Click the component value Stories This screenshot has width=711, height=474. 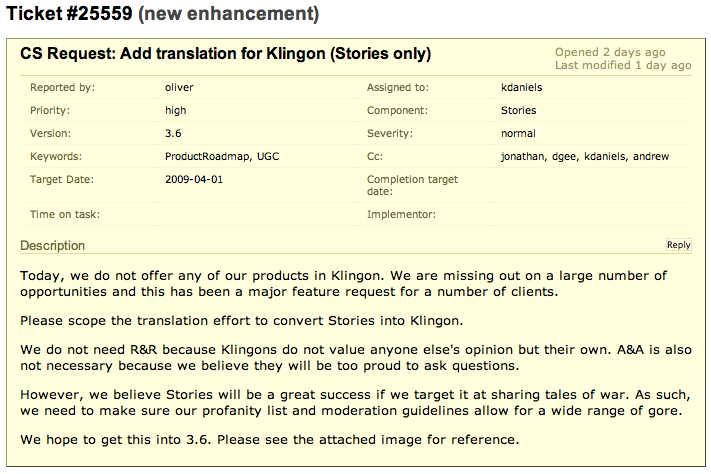coord(518,110)
